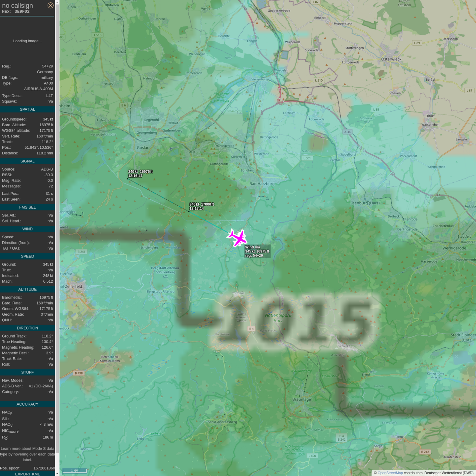Click the magenta A400M aircraft icon
This screenshot has height=476, width=476.
tap(237, 237)
